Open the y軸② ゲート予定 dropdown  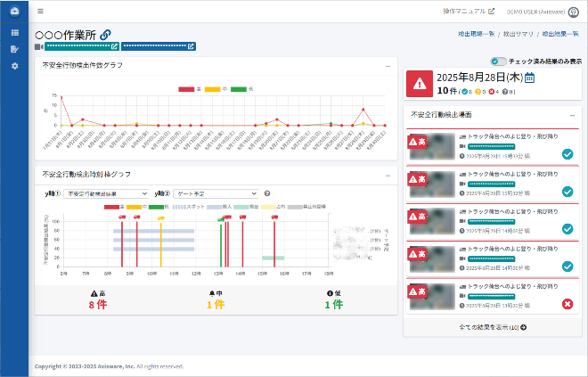pos(216,193)
